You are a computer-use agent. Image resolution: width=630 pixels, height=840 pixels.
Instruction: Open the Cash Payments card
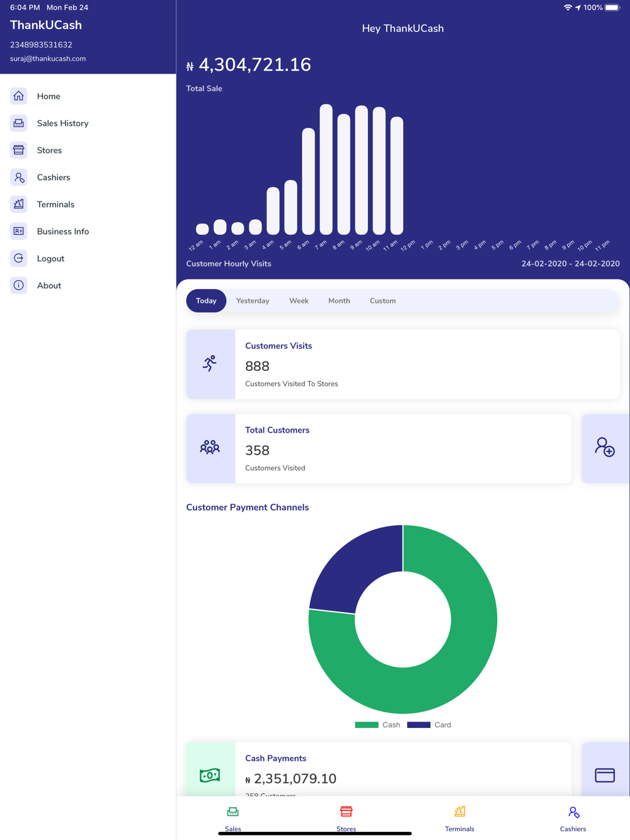coord(379,769)
